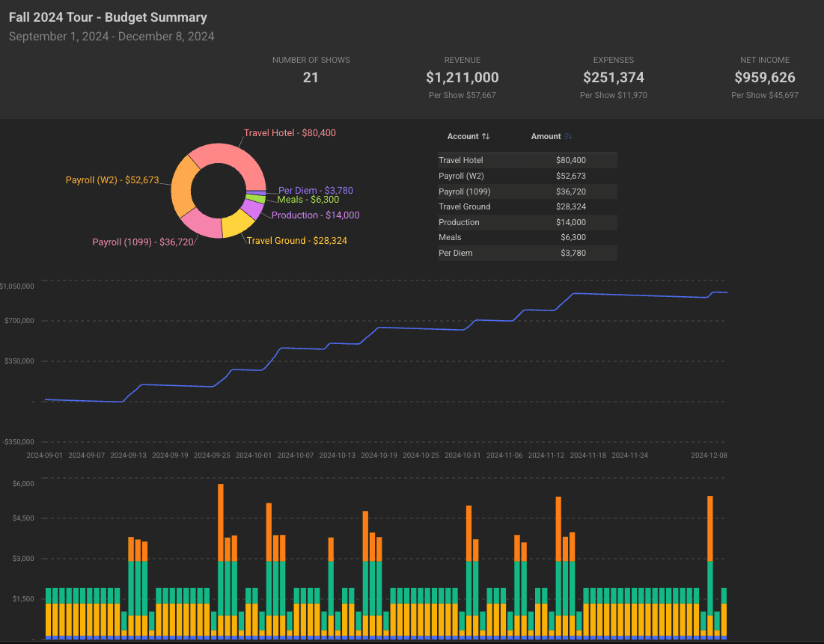Select the Travel Hotel table row
The image size is (824, 644).
[x=528, y=160]
